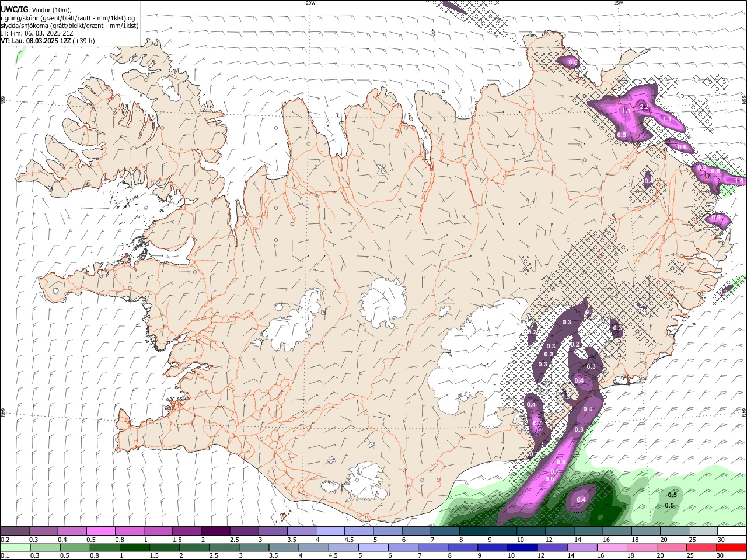Click the bright red swatch after 30, lower scale
Viewport: 747px width, 560px height.
click(731, 547)
